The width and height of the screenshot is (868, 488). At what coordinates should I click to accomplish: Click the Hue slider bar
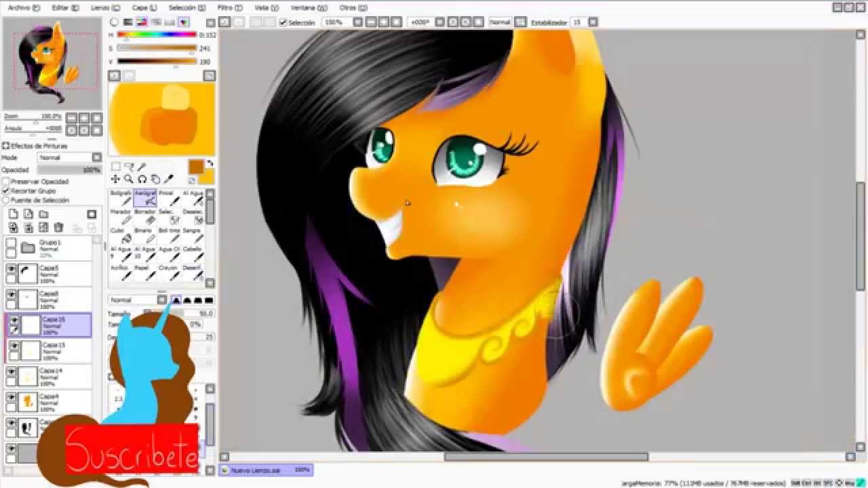[157, 35]
